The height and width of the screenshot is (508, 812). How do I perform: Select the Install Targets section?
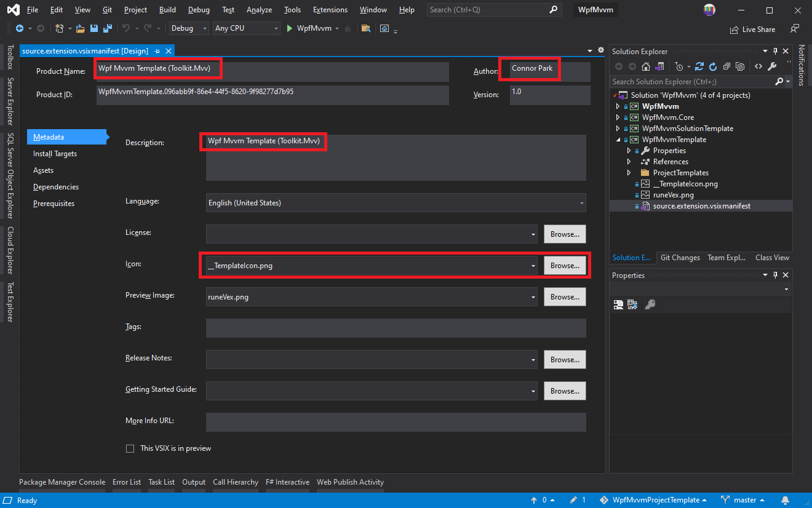pyautogui.click(x=55, y=154)
